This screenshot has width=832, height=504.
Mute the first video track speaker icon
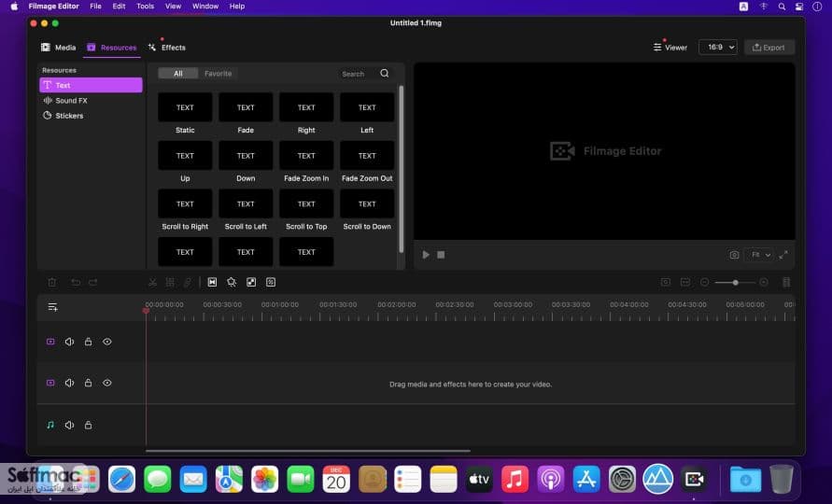(x=69, y=342)
